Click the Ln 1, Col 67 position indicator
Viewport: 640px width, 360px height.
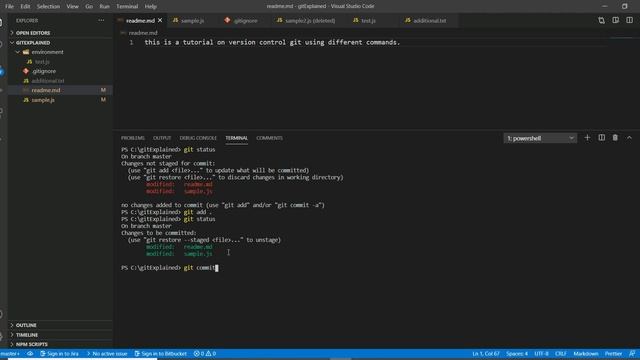tap(486, 354)
